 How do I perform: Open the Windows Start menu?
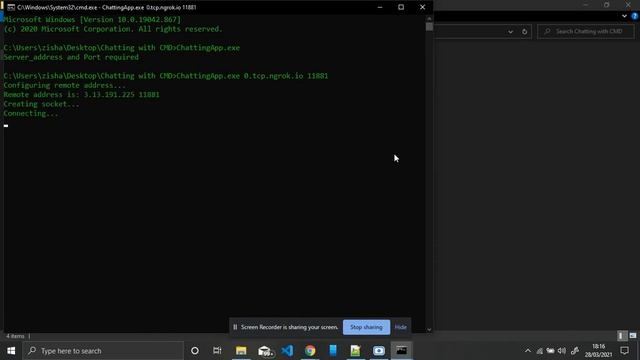[11, 351]
